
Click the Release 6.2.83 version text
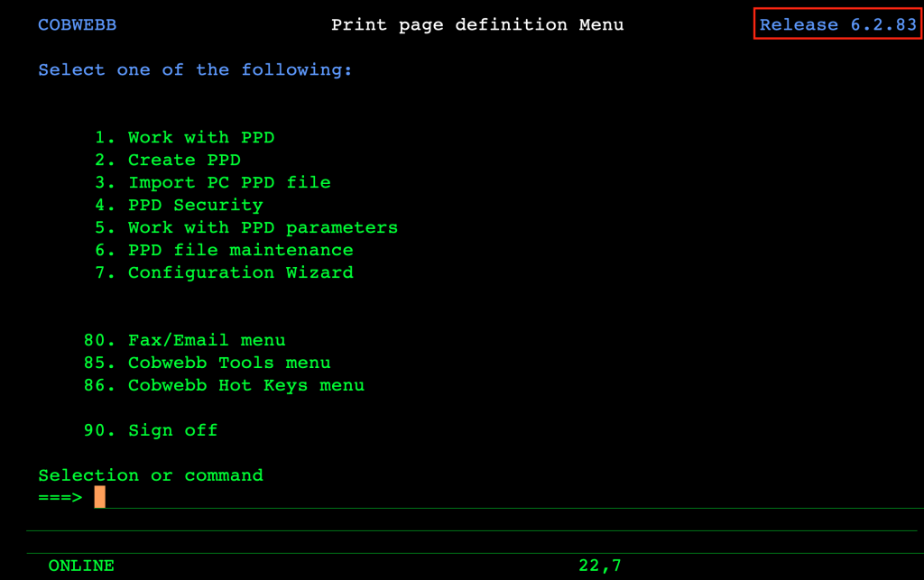click(838, 24)
